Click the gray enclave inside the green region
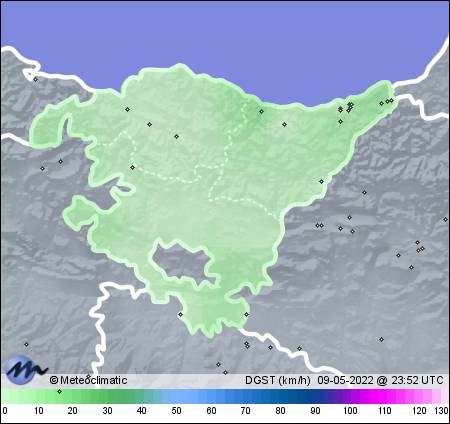 183,263
